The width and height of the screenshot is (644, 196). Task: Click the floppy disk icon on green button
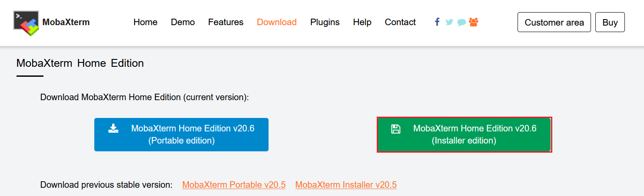click(x=395, y=129)
